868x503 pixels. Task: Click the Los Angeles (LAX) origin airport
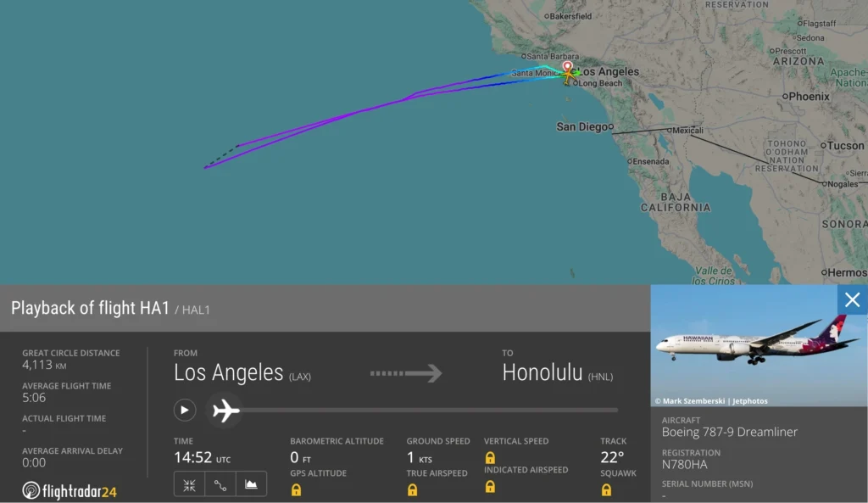point(242,373)
